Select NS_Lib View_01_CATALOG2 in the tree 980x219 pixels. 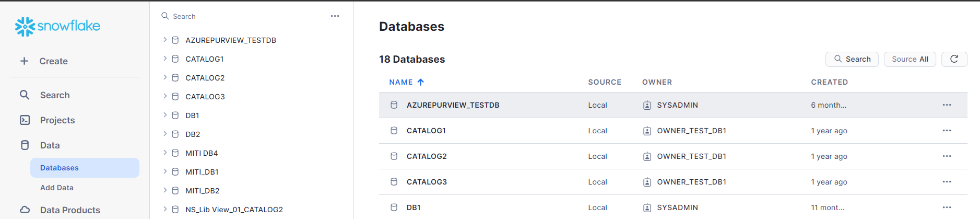click(x=234, y=210)
